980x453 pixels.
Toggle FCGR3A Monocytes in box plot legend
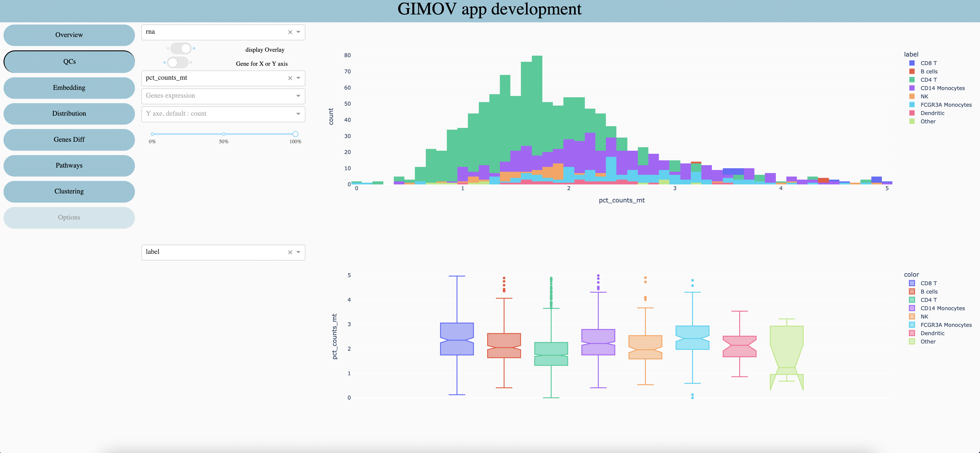941,325
